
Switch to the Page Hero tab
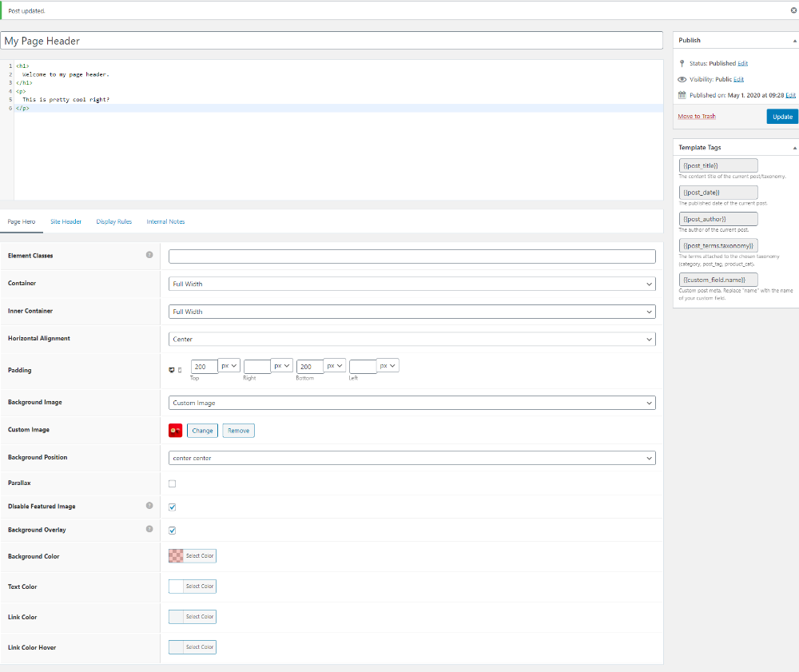22,221
